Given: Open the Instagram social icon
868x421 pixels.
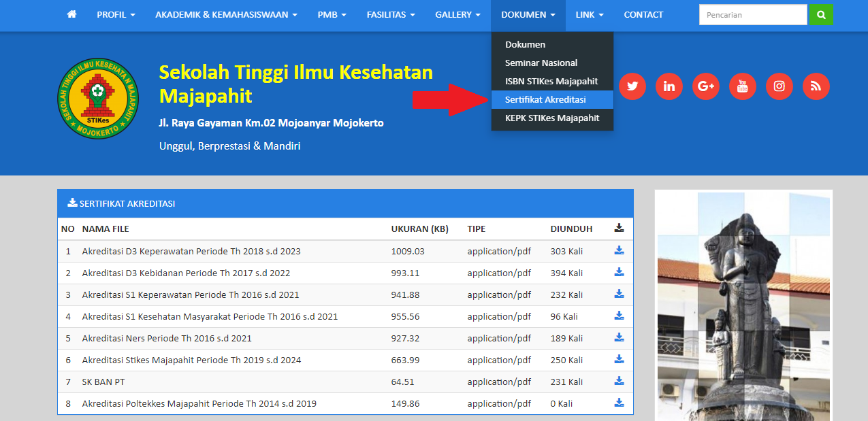Looking at the screenshot, I should tap(779, 86).
